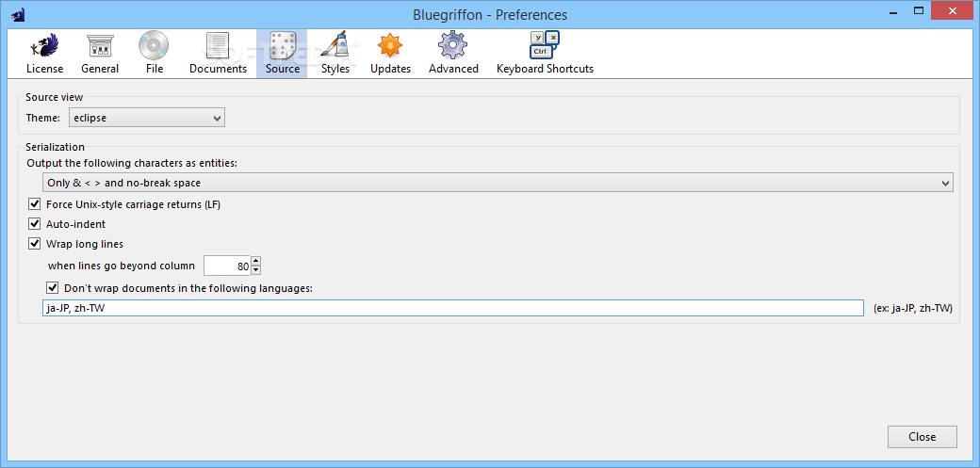Open the Styles preferences pane
980x468 pixels.
(335, 53)
